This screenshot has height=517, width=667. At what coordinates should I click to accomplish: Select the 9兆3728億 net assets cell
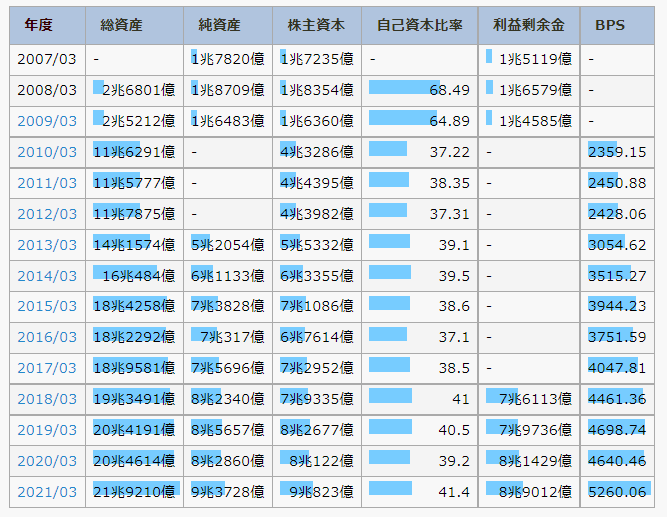[228, 492]
